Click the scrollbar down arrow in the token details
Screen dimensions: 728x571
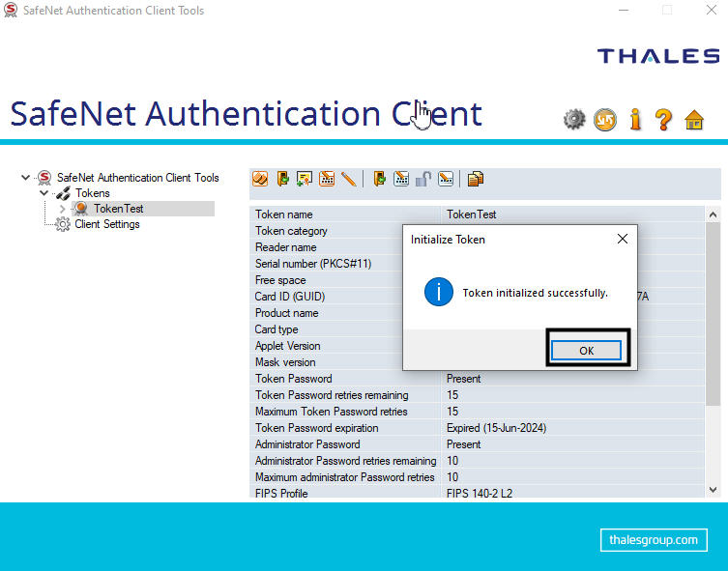[713, 491]
